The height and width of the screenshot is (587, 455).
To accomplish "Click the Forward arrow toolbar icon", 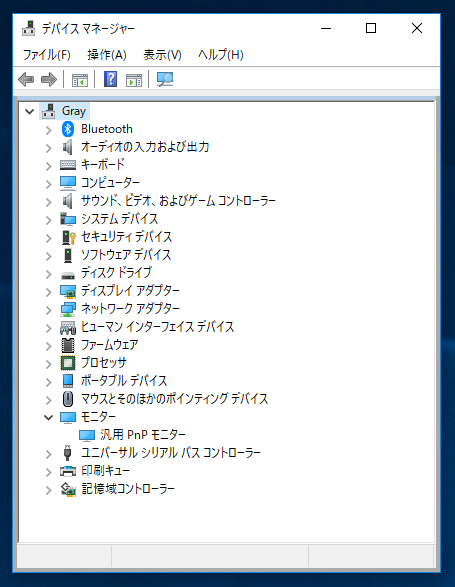I will click(49, 79).
